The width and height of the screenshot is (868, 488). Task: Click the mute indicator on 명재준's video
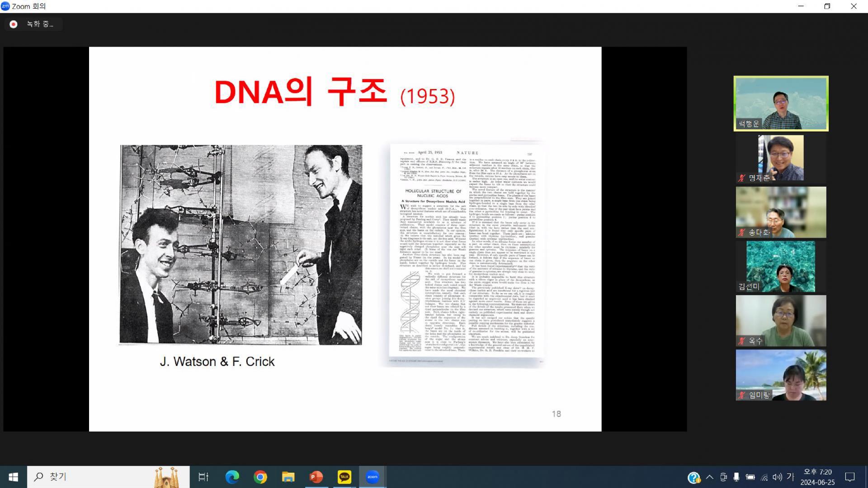(x=741, y=178)
